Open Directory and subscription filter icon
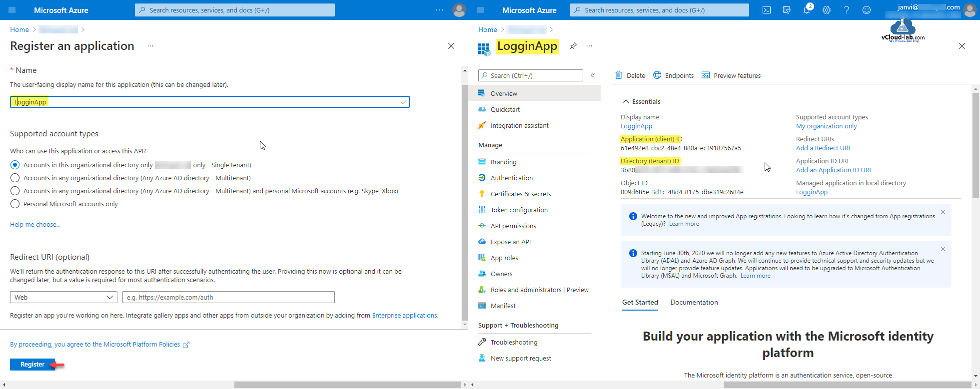Viewport: 980px width, 389px height. coord(787,10)
